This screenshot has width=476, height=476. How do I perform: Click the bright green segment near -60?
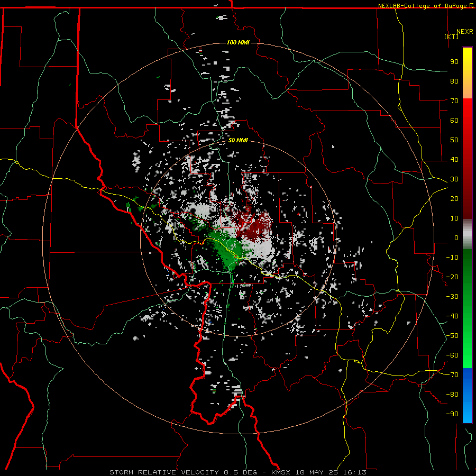coord(467,355)
